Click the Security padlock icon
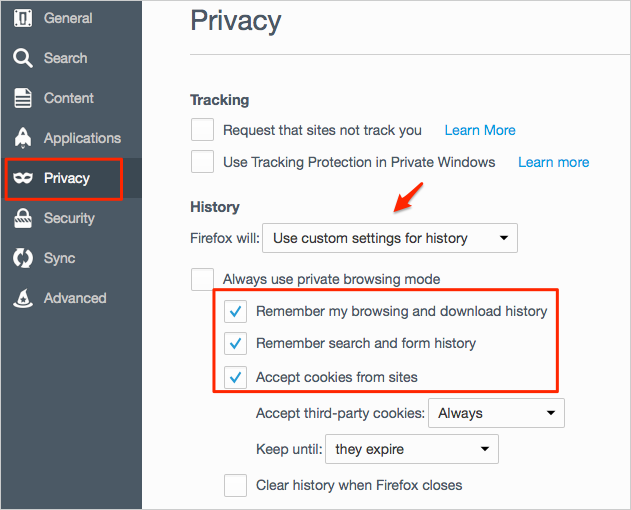This screenshot has width=631, height=510. pos(23,218)
